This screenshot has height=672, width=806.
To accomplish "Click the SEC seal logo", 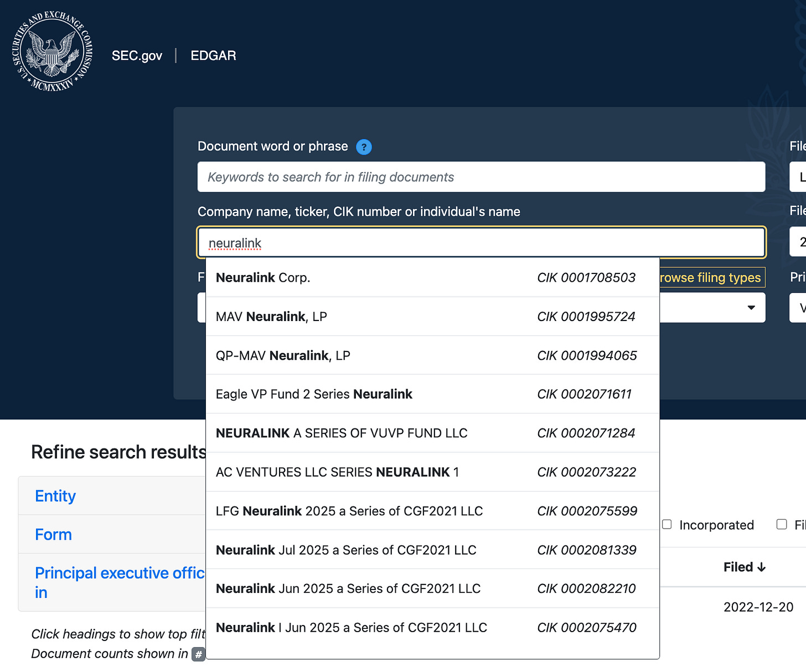I will (52, 51).
